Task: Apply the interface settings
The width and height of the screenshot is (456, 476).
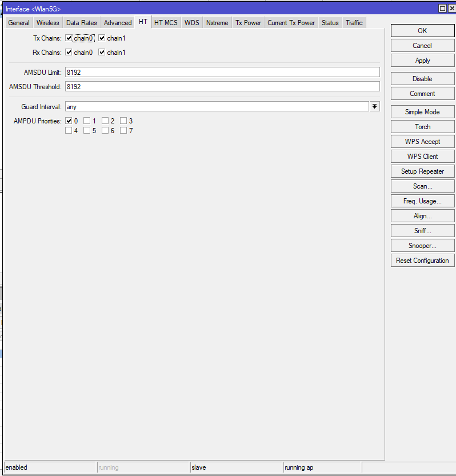Action: [x=422, y=61]
